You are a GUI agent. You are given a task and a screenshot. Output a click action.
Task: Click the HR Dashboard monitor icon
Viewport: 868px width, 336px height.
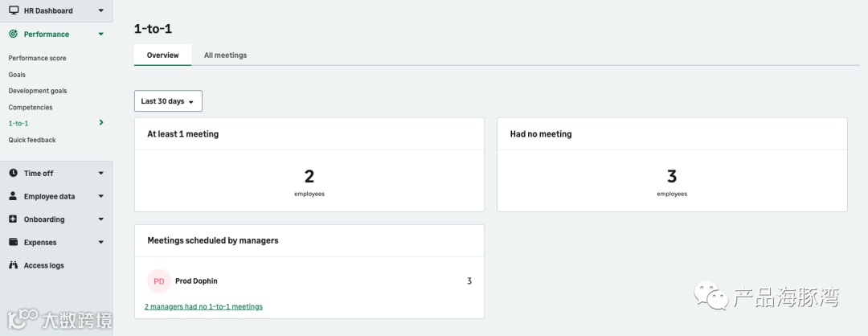click(13, 10)
